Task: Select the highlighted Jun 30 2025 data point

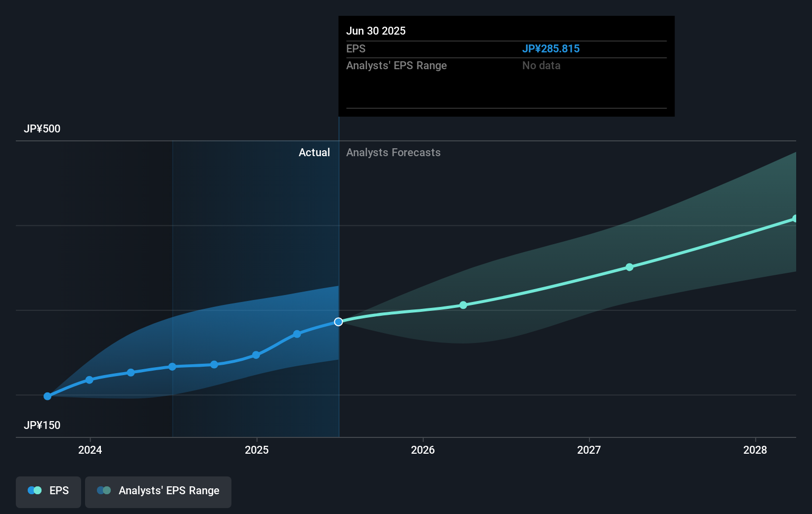Action: point(338,322)
